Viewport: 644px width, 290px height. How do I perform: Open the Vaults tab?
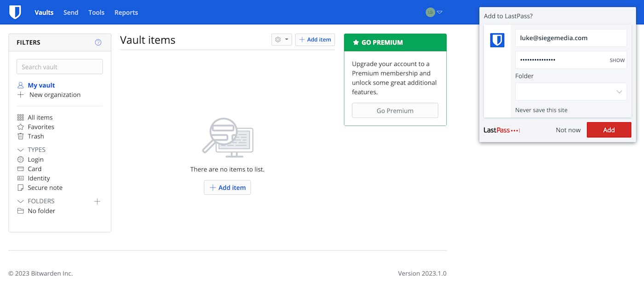coord(44,12)
